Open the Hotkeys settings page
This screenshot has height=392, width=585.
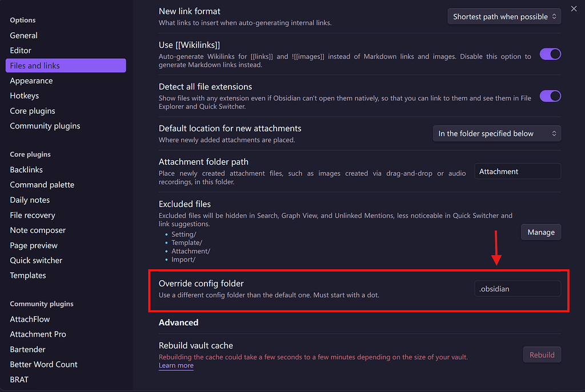(x=24, y=95)
